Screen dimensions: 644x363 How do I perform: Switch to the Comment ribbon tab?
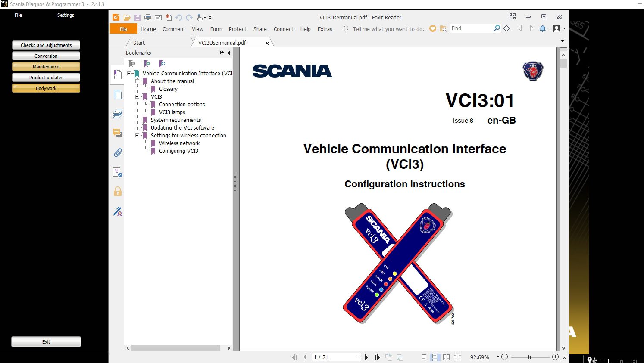pyautogui.click(x=174, y=29)
